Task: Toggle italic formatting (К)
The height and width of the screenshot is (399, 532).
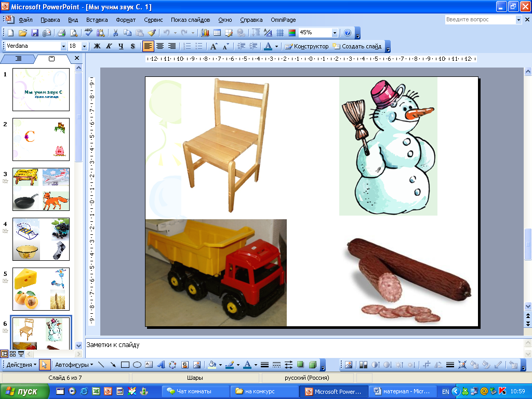Action: pos(109,46)
